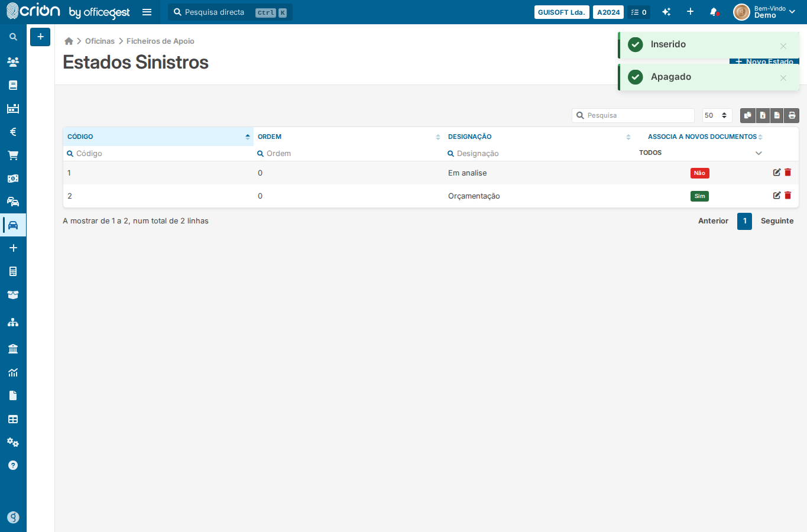
Task: Open the euro currency sidebar module
Action: pyautogui.click(x=13, y=132)
